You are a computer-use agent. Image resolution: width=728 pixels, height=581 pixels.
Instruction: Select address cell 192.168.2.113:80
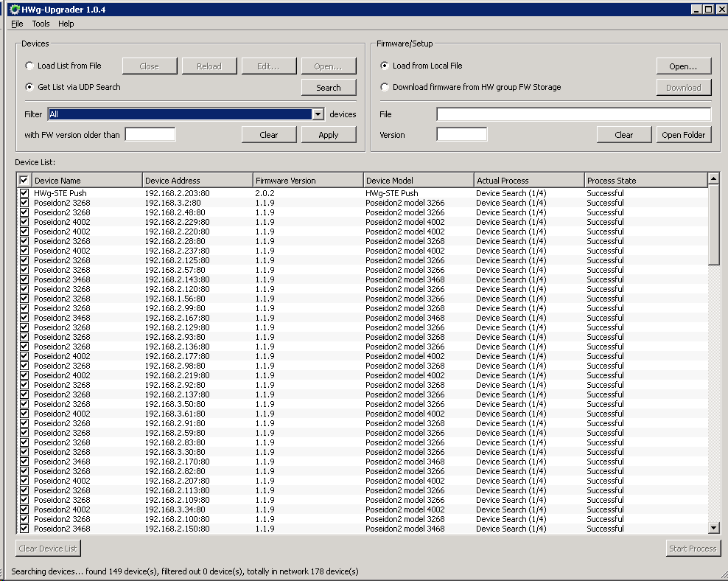177,490
